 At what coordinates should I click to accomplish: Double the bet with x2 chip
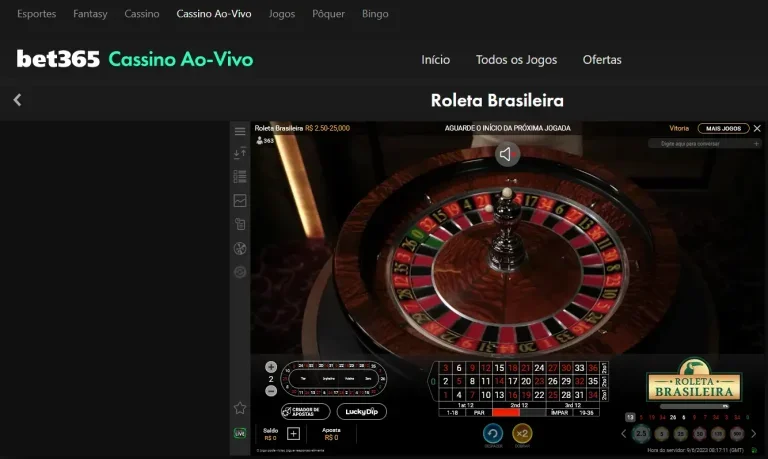[522, 434]
